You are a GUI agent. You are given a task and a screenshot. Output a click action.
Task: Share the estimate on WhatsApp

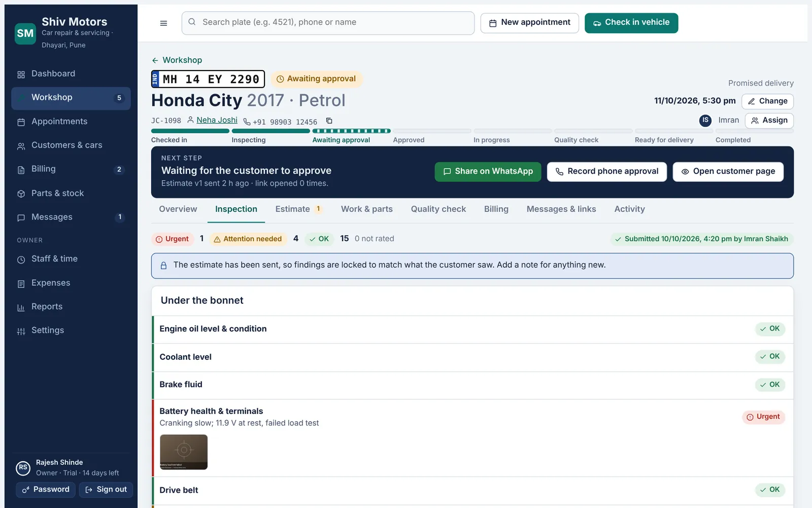tap(488, 172)
